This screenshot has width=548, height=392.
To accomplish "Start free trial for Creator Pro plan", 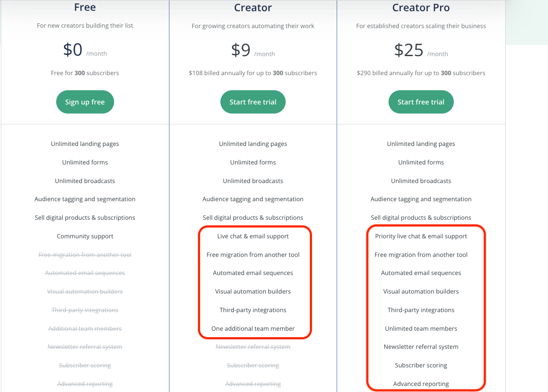I will [x=421, y=102].
